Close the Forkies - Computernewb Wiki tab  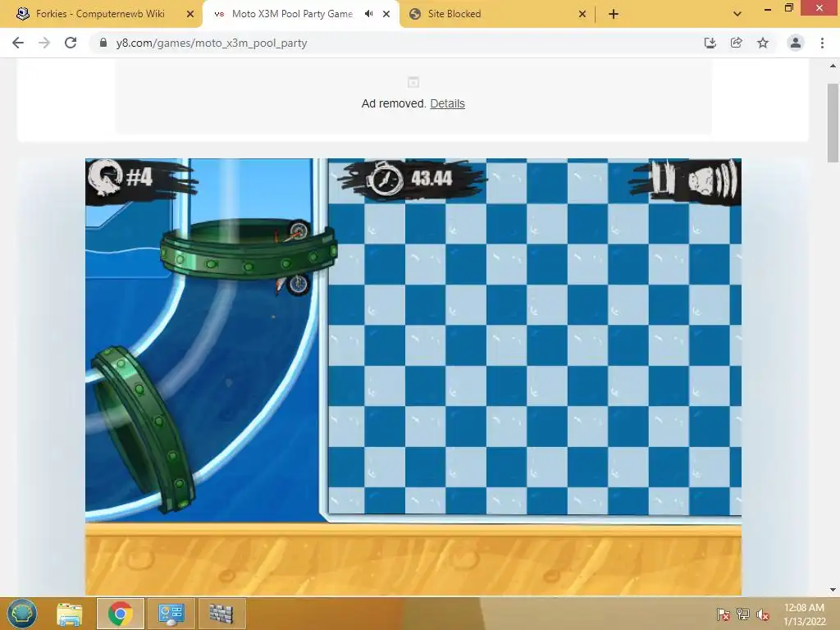[x=190, y=14]
